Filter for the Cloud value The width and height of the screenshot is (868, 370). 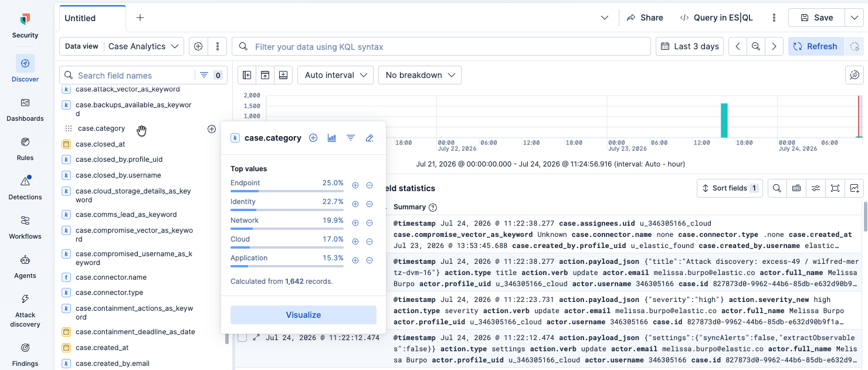(x=355, y=242)
